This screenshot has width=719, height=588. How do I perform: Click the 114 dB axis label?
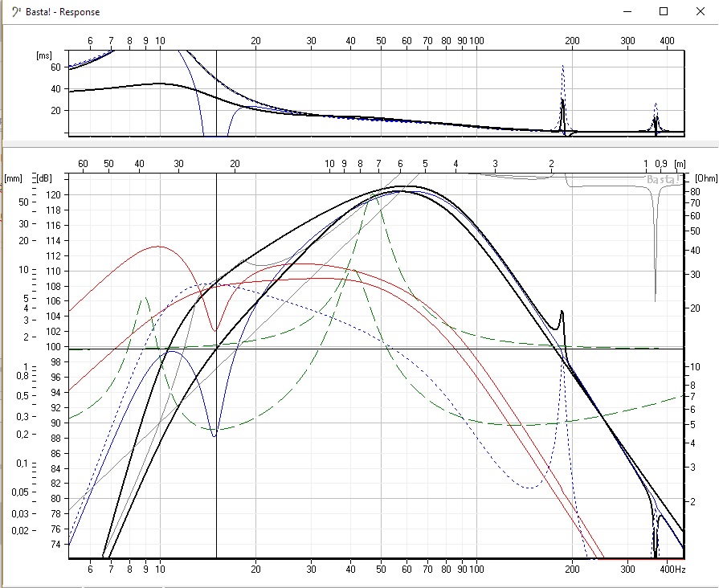[54, 241]
